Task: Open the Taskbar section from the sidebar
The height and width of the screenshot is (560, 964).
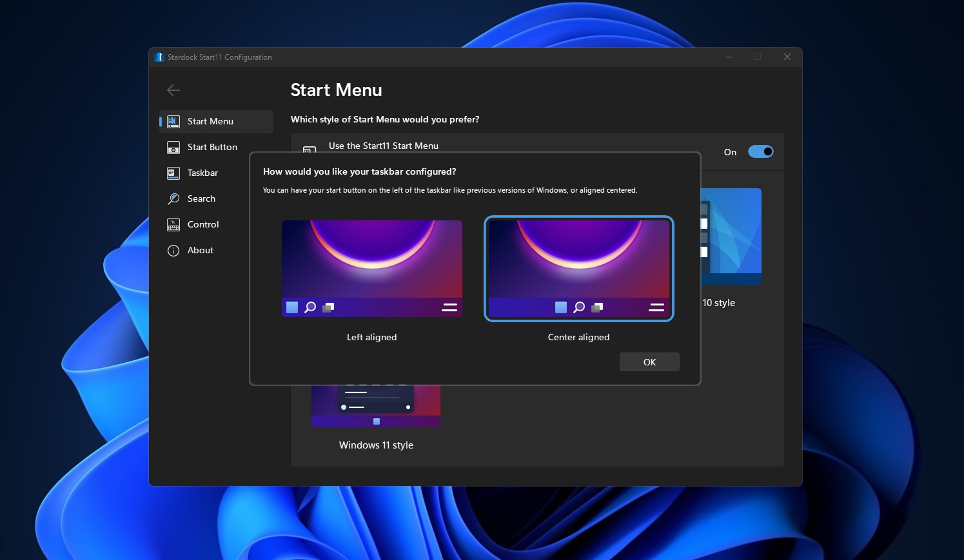Action: click(x=202, y=173)
